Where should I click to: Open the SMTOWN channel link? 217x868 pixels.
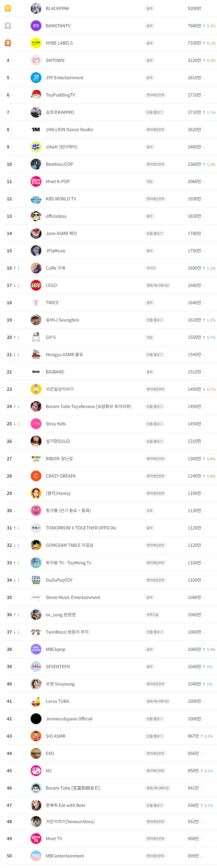coord(55,60)
